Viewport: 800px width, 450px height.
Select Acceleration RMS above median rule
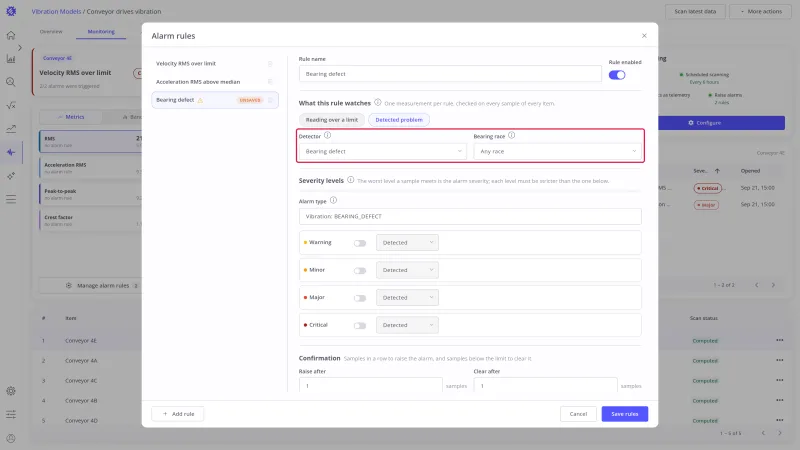tap(215, 82)
